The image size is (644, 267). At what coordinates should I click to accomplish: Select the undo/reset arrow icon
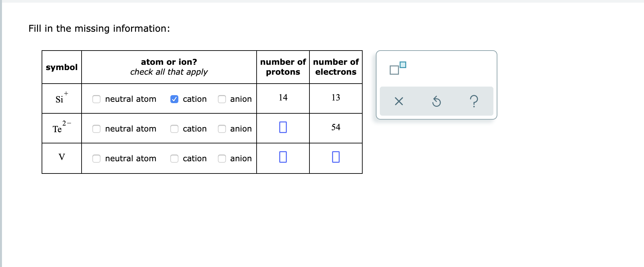(437, 101)
